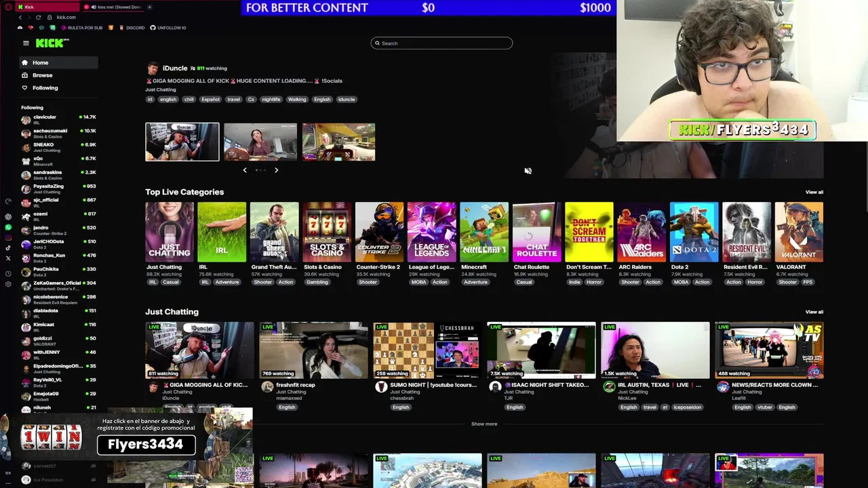Open sachauzumaki channel in Following list
This screenshot has width=868, height=488.
[58, 133]
